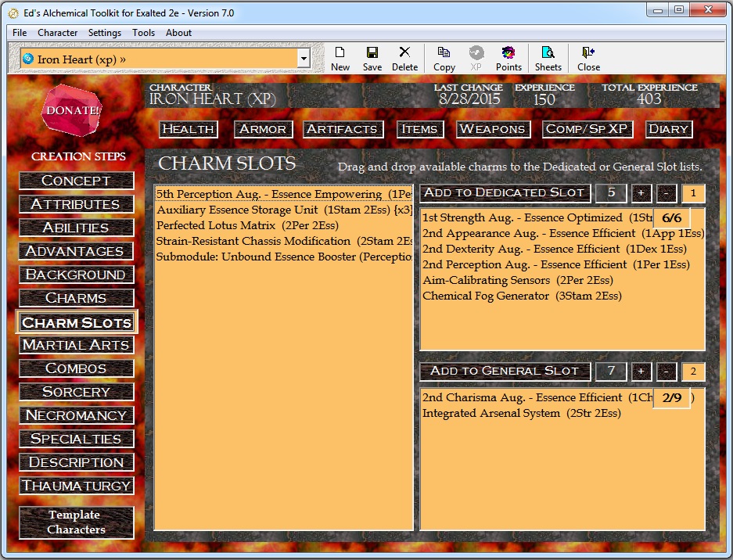Click the red Donate gem

(x=71, y=111)
